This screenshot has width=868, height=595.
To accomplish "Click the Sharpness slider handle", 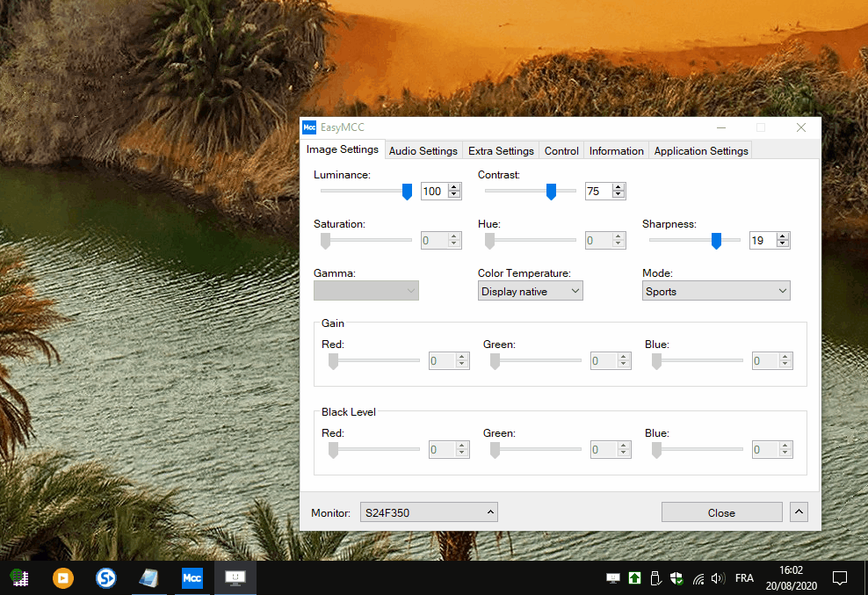I will click(716, 241).
